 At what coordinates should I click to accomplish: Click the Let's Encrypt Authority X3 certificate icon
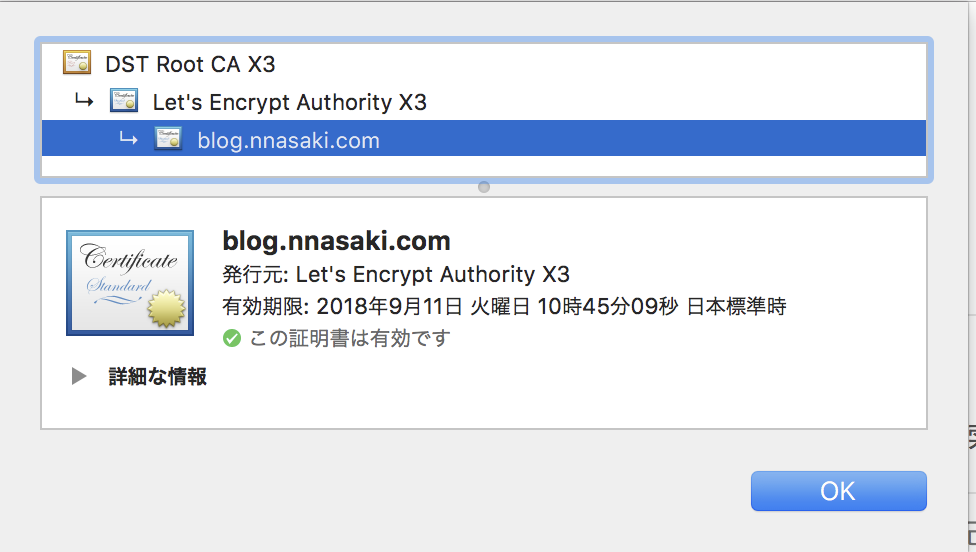(x=124, y=101)
